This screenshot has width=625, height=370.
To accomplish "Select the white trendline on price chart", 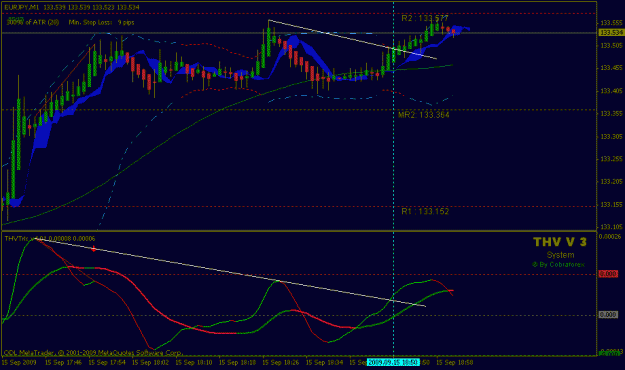I will (x=352, y=39).
